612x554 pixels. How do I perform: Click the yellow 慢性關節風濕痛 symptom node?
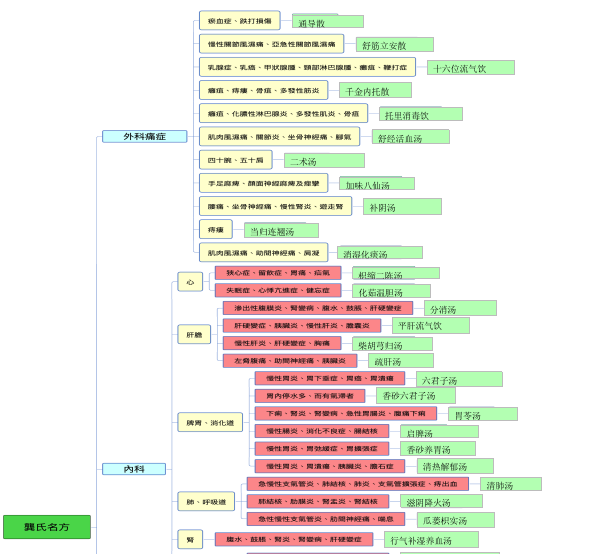pyautogui.click(x=272, y=44)
